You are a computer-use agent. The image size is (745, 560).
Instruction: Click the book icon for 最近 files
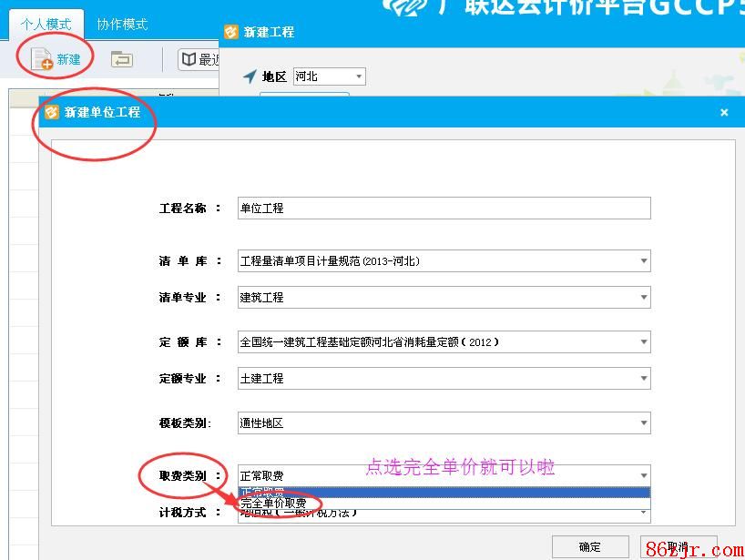coord(189,59)
